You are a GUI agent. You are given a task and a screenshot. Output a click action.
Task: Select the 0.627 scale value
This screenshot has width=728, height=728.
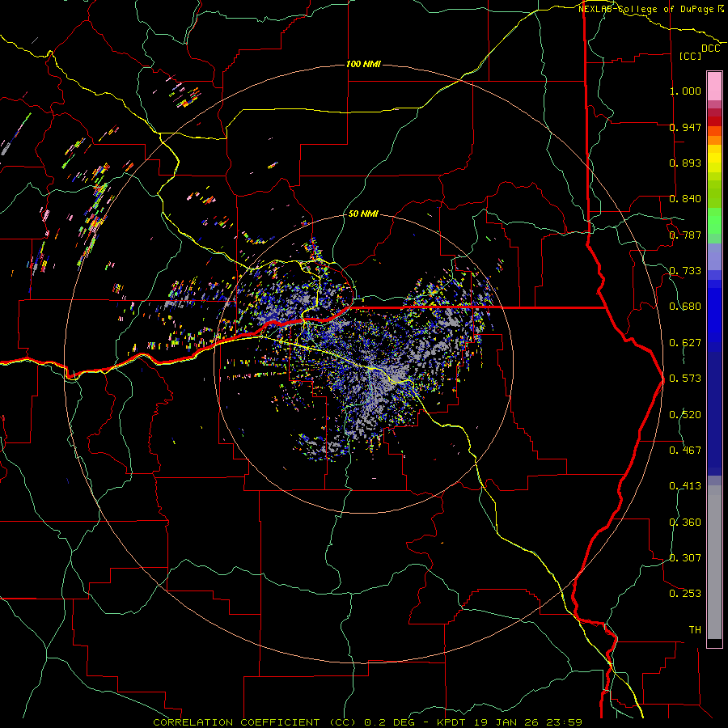click(685, 343)
